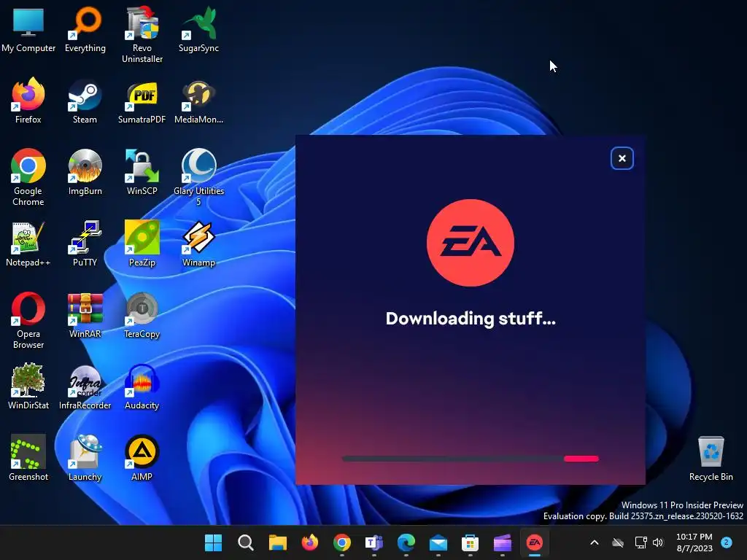Select the Steam desktop shortcut
Image resolution: width=747 pixels, height=560 pixels.
(85, 101)
